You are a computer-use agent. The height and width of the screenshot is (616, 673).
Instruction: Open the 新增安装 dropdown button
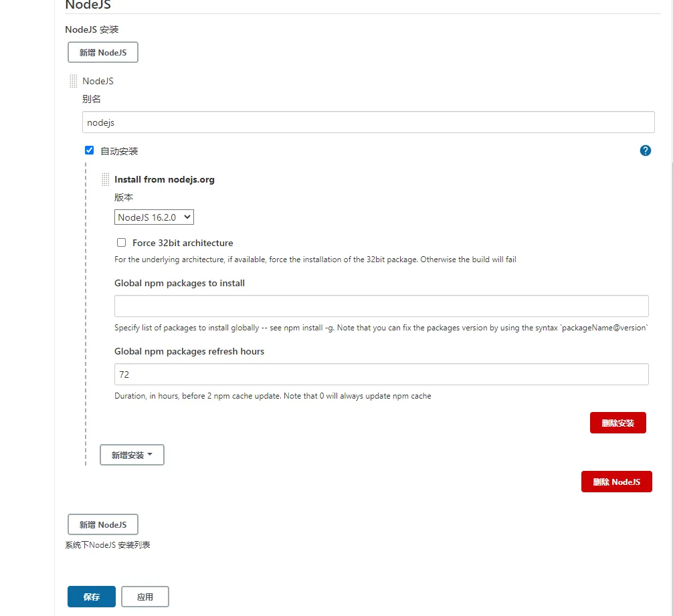pyautogui.click(x=132, y=455)
